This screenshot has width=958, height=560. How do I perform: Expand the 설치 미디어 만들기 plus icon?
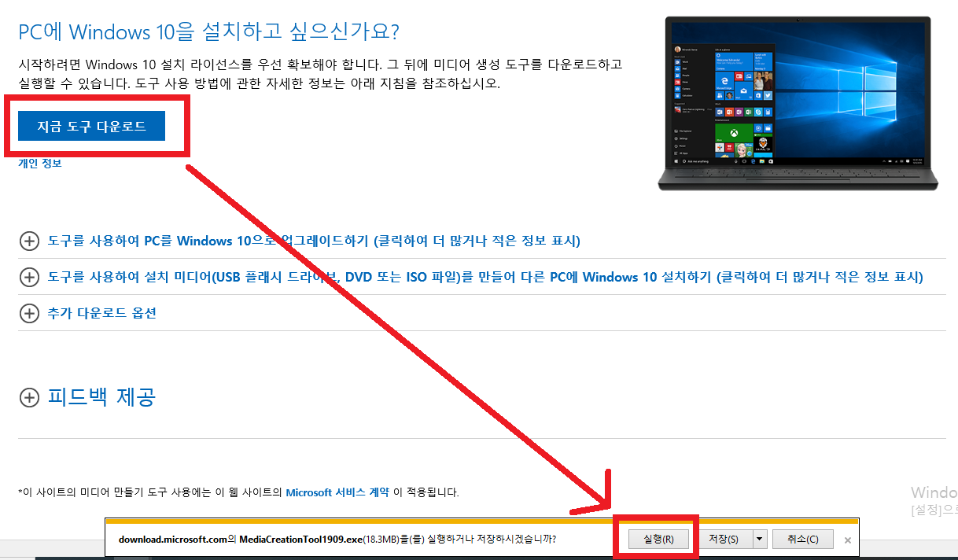tap(29, 277)
